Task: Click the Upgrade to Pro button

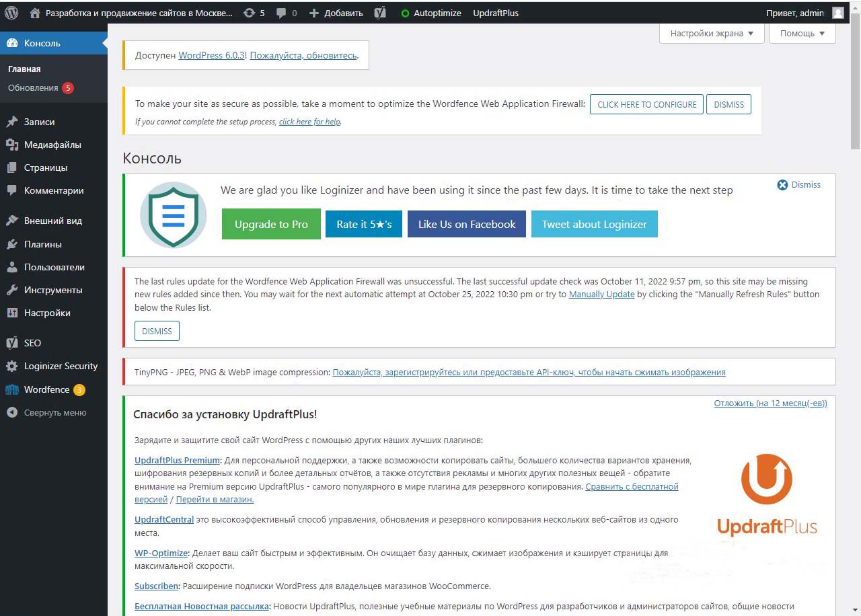Action: 271,224
